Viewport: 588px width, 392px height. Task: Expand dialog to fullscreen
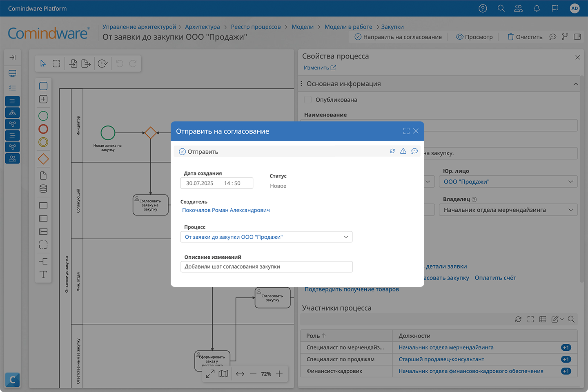click(406, 131)
